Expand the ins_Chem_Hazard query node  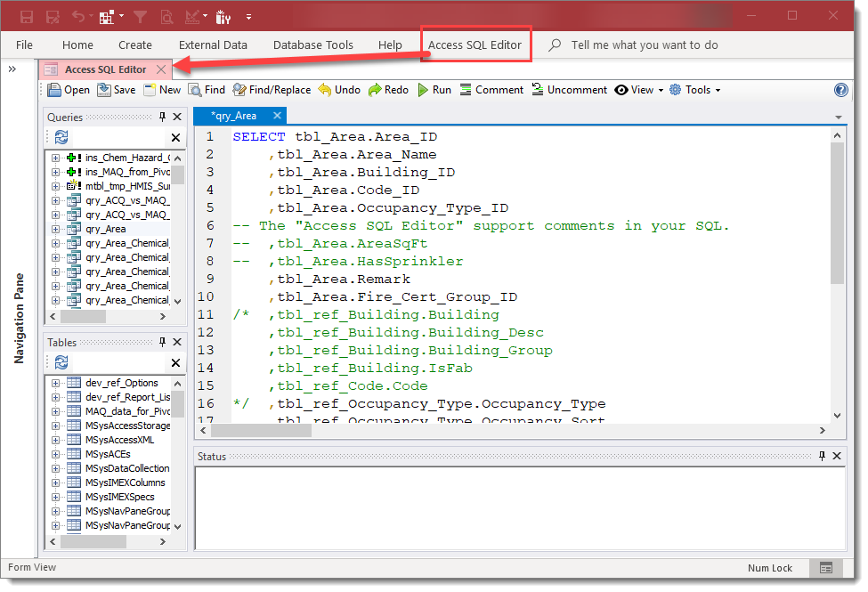click(x=55, y=158)
